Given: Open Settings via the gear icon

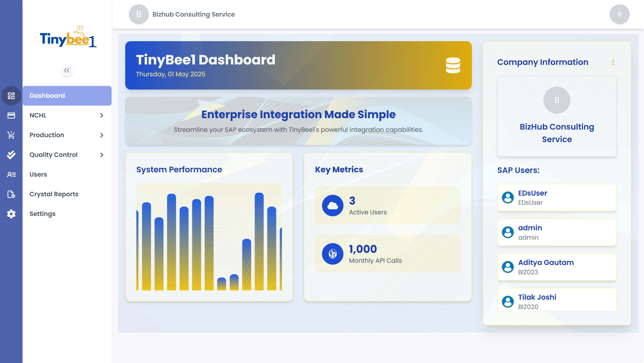Looking at the screenshot, I should pyautogui.click(x=11, y=214).
